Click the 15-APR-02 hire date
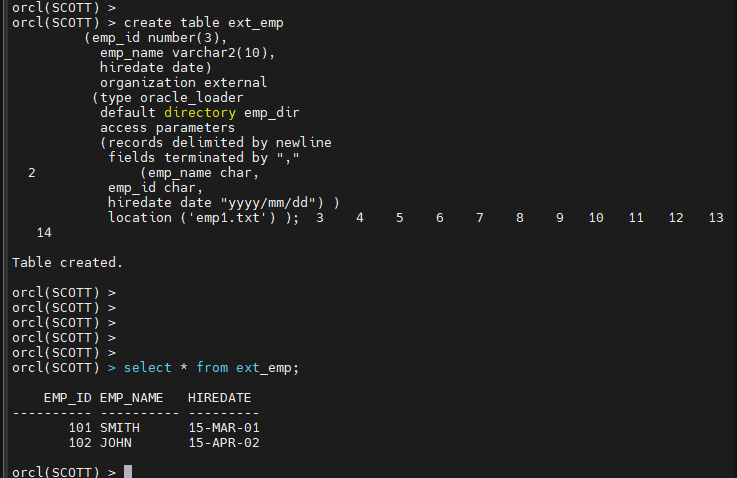Screen dimensions: 737x478 [x=224, y=443]
